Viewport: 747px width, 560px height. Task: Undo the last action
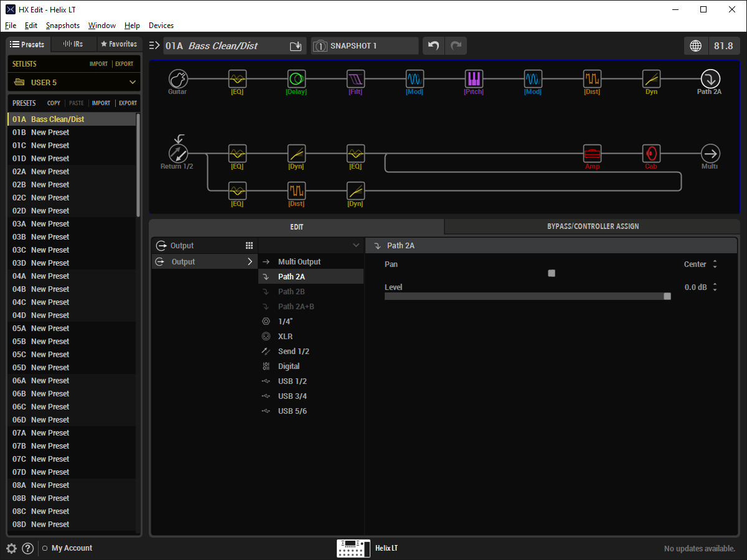click(434, 46)
